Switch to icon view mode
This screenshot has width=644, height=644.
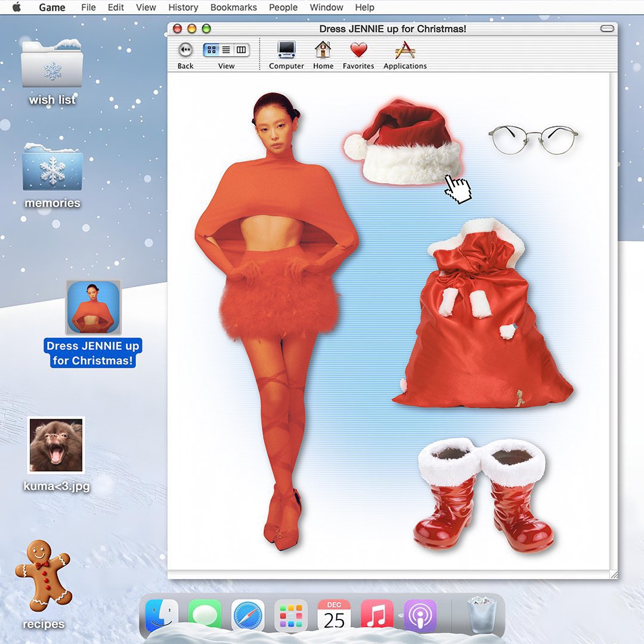tap(212, 50)
